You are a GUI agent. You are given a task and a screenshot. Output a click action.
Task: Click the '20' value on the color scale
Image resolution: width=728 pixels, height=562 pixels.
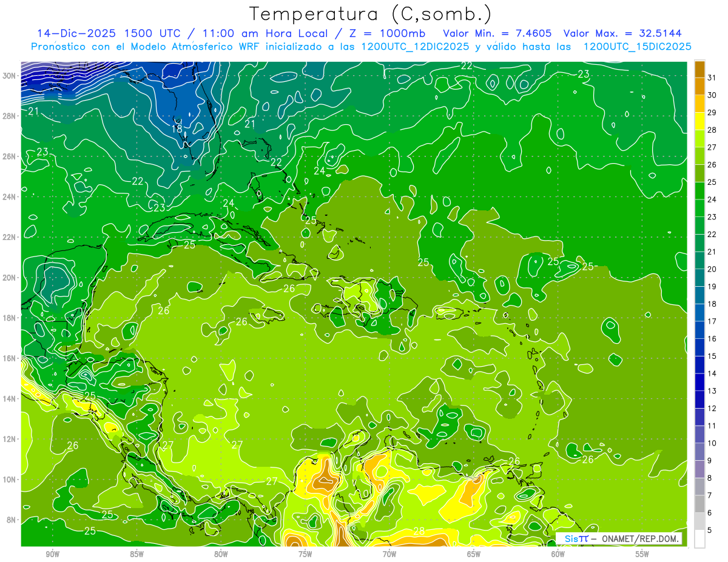pyautogui.click(x=712, y=269)
